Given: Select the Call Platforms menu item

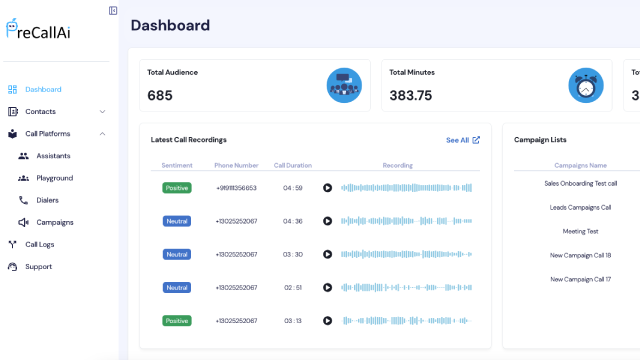Looking at the screenshot, I should pos(48,133).
